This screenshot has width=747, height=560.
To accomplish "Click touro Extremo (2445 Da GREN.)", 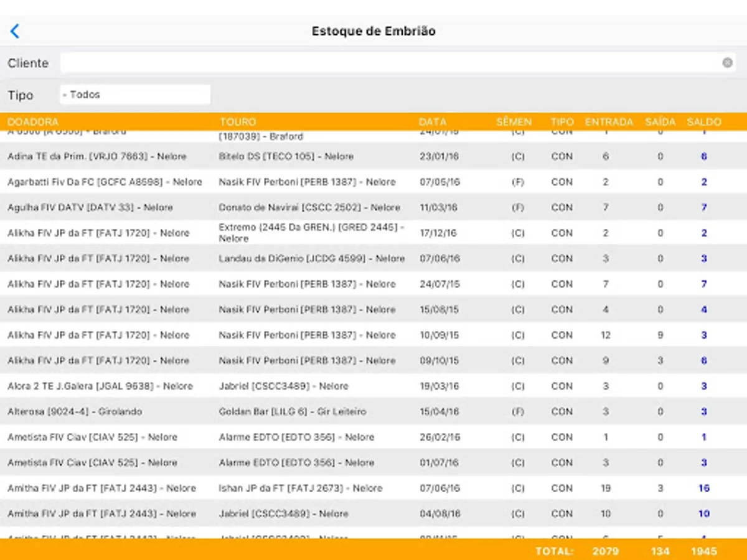I will pos(311,233).
